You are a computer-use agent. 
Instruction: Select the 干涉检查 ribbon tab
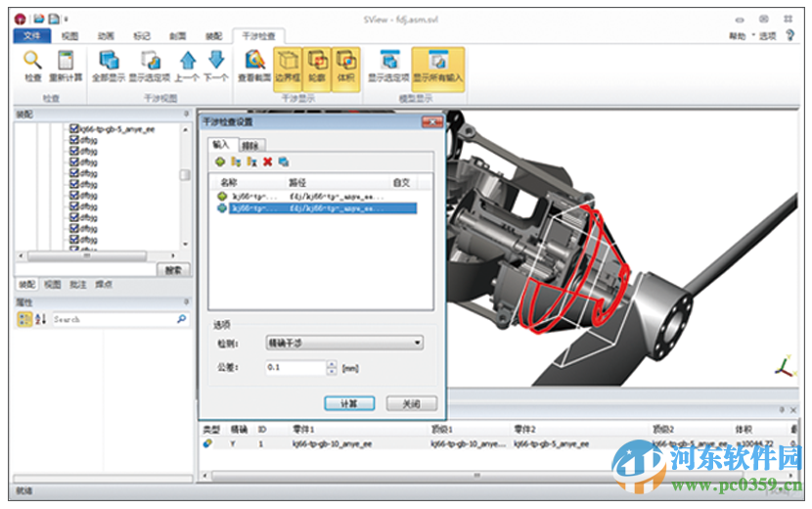coord(259,36)
